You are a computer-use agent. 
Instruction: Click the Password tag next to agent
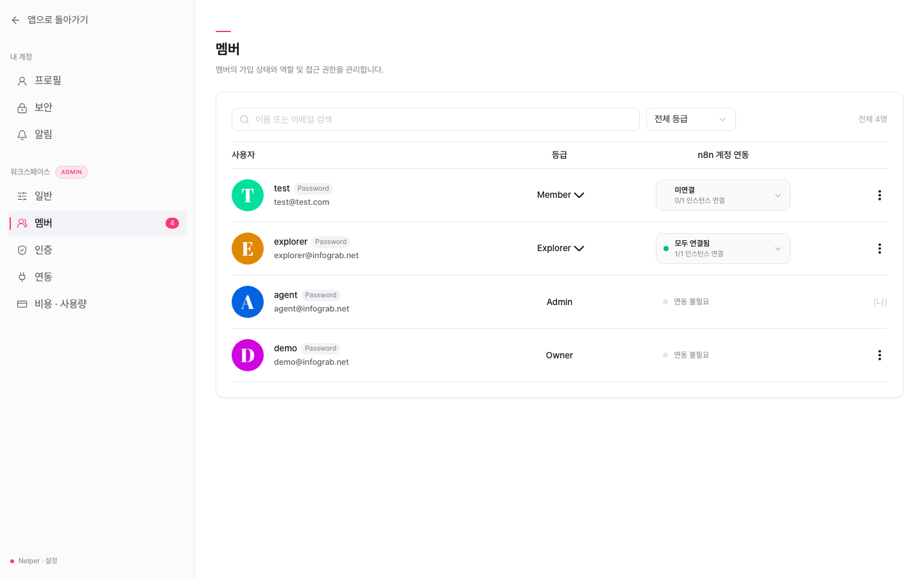(x=321, y=295)
